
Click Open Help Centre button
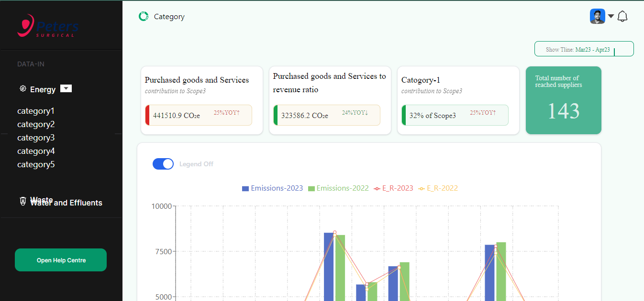pos(61,260)
